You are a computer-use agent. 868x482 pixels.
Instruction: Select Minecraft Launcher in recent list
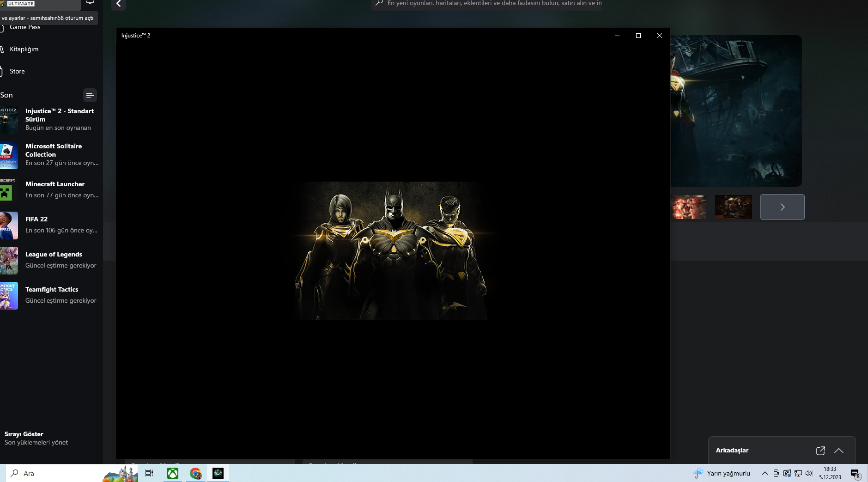[49, 189]
